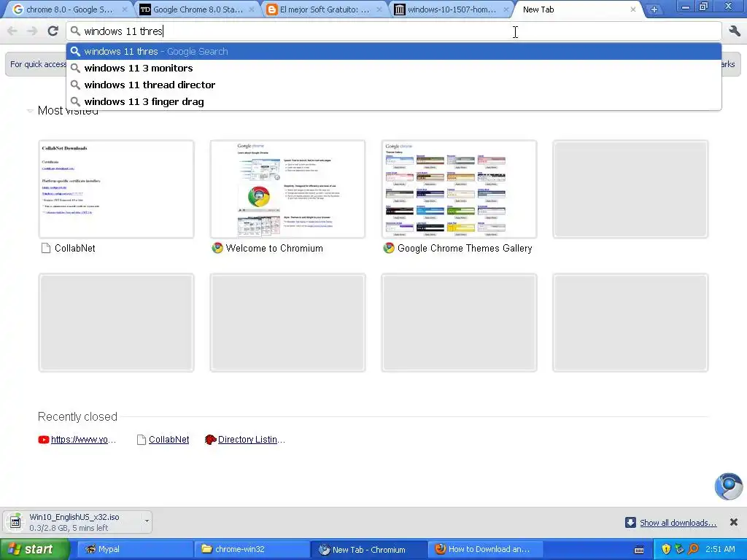Expand download item options arrow
747x560 pixels.
[147, 521]
